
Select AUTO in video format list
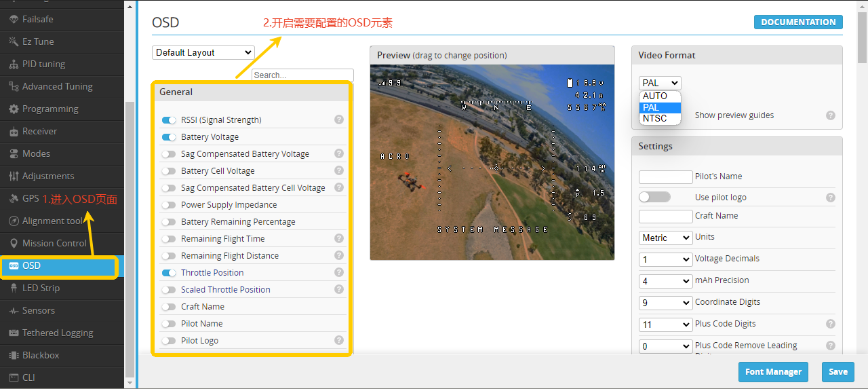click(x=660, y=96)
